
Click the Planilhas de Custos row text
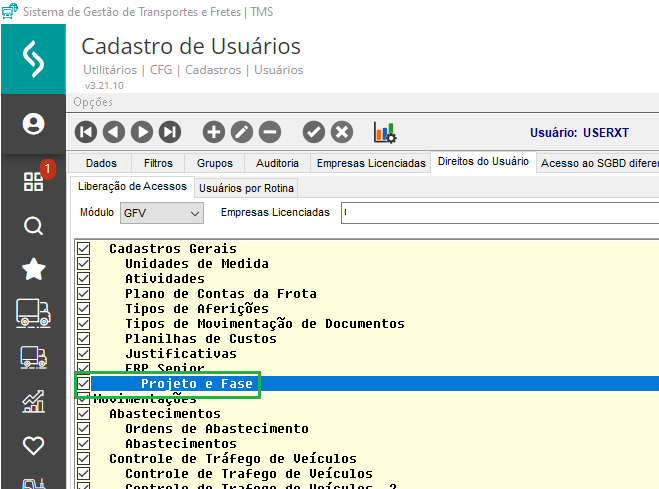tap(201, 339)
